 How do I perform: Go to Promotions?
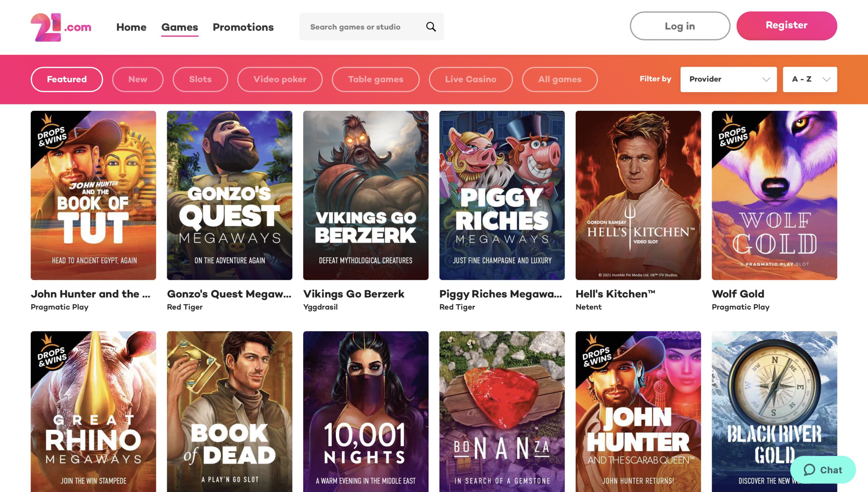(x=243, y=27)
